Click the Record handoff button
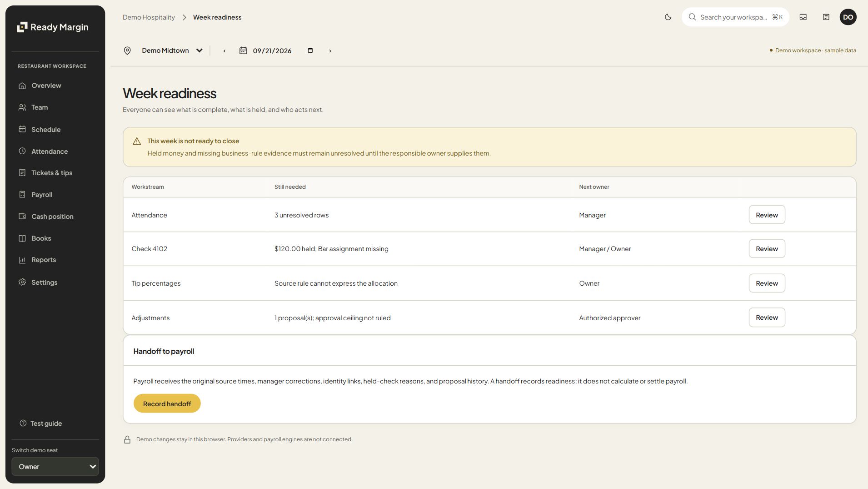 167,403
